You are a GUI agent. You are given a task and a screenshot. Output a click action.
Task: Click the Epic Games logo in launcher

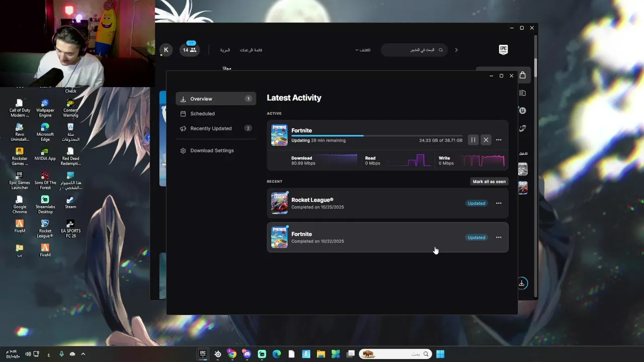coord(503,50)
